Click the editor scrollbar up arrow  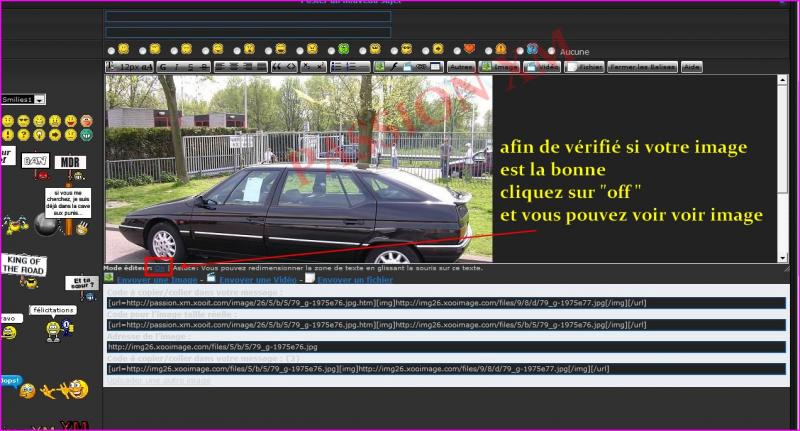pos(782,80)
